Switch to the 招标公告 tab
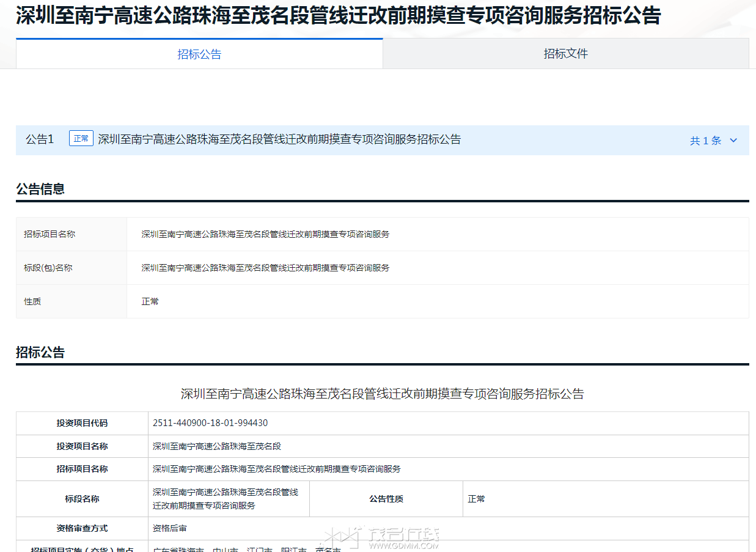The height and width of the screenshot is (552, 756). [199, 54]
